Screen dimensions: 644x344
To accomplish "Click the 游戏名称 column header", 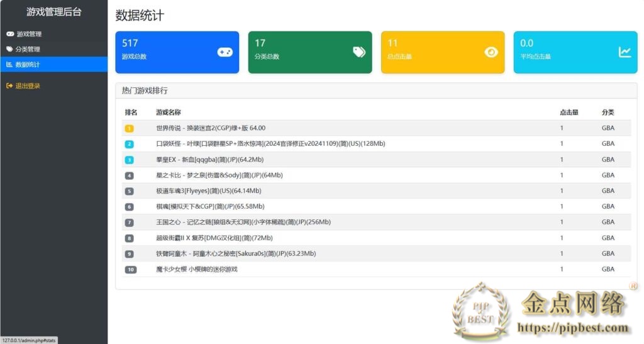I will 169,113.
